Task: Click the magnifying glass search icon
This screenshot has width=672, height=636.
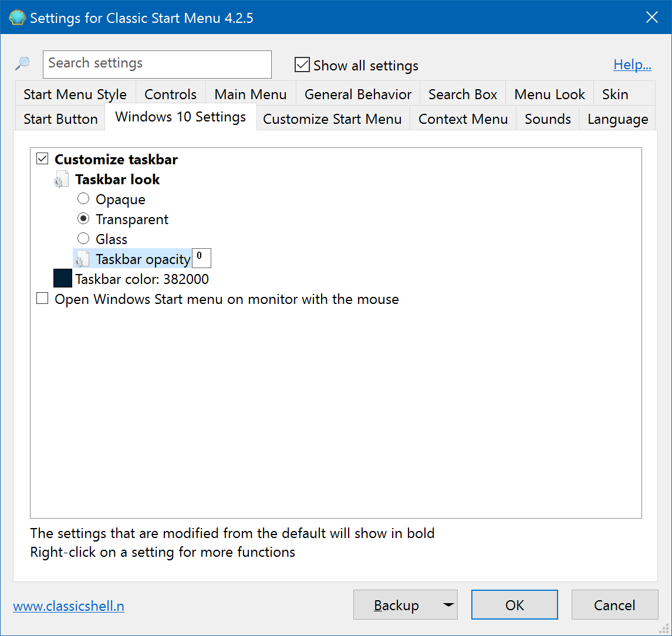Action: (x=22, y=63)
